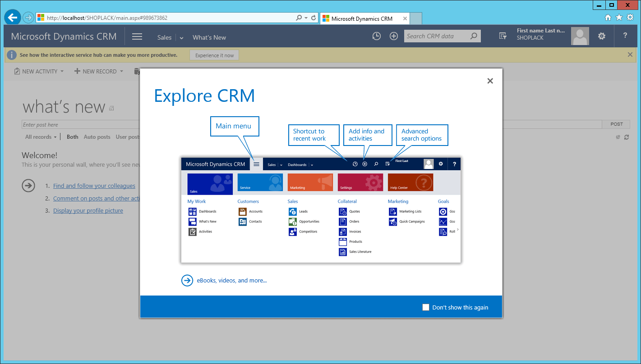The height and width of the screenshot is (364, 641).
Task: Select the Auto posts tab
Action: coord(97,137)
